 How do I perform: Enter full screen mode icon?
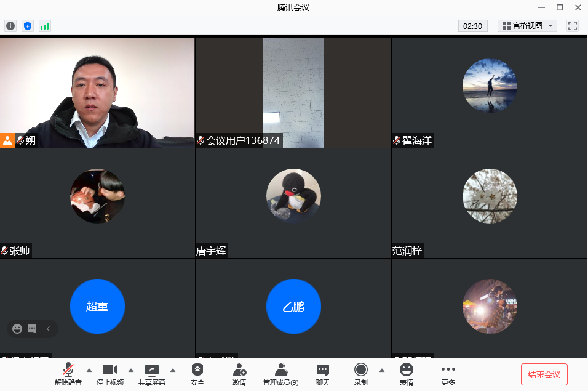coord(572,26)
